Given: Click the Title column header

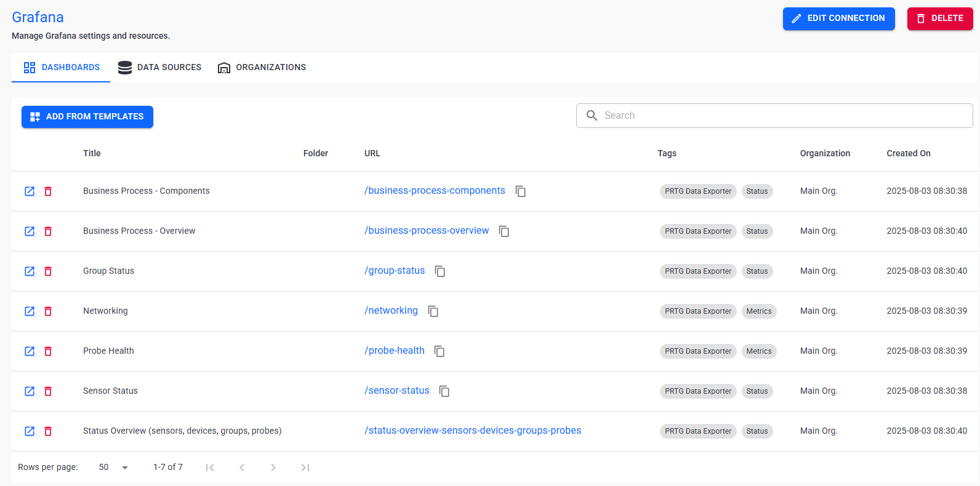Looking at the screenshot, I should 92,153.
